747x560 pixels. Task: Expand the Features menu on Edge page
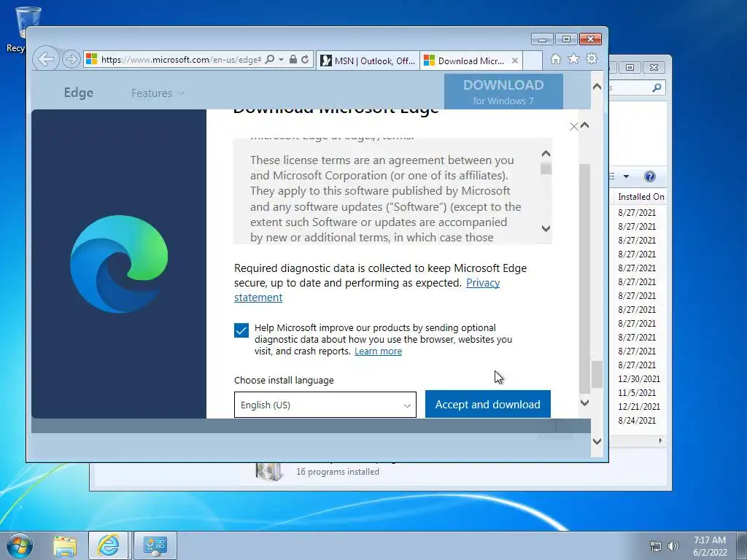tap(158, 93)
